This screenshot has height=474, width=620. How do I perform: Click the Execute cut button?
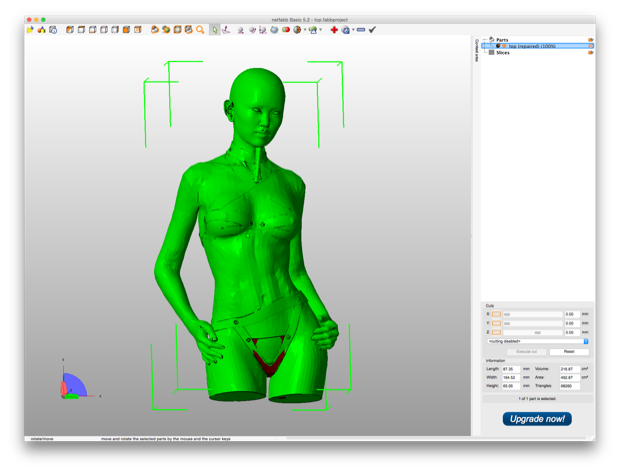click(x=526, y=351)
